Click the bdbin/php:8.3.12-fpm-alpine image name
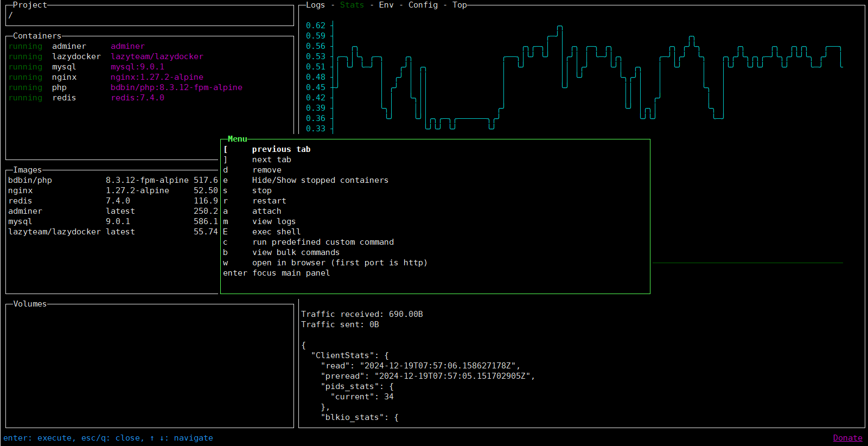The image size is (868, 446). point(177,87)
